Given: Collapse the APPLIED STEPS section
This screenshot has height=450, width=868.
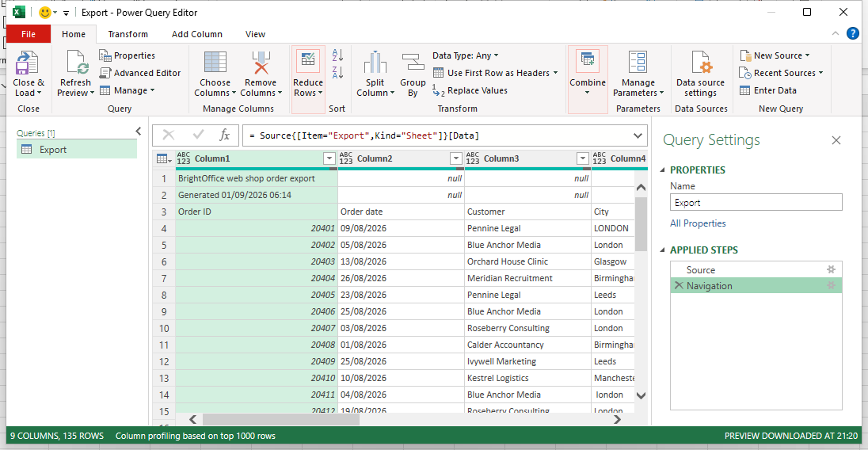Looking at the screenshot, I should (x=663, y=250).
